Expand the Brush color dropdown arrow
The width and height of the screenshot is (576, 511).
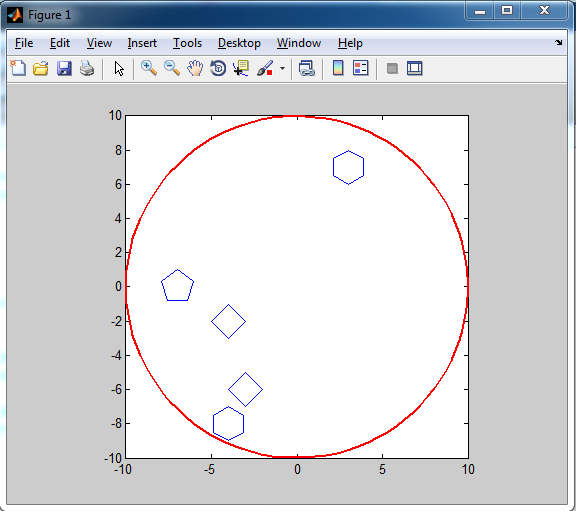[282, 68]
